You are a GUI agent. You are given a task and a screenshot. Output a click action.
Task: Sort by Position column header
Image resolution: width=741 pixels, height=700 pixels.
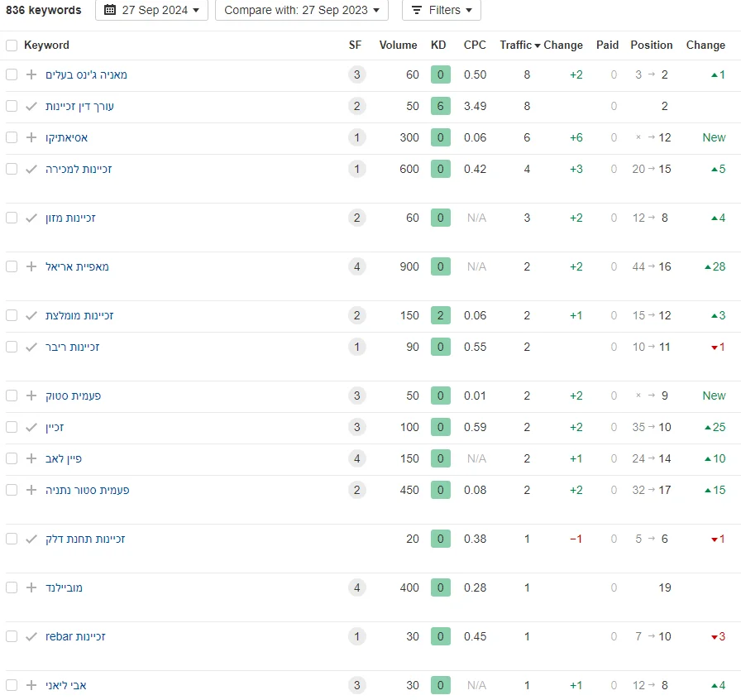pyautogui.click(x=651, y=45)
